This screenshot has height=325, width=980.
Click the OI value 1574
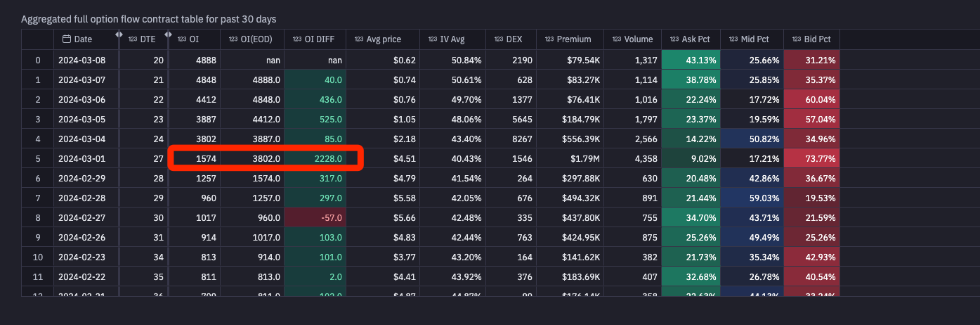[195, 159]
